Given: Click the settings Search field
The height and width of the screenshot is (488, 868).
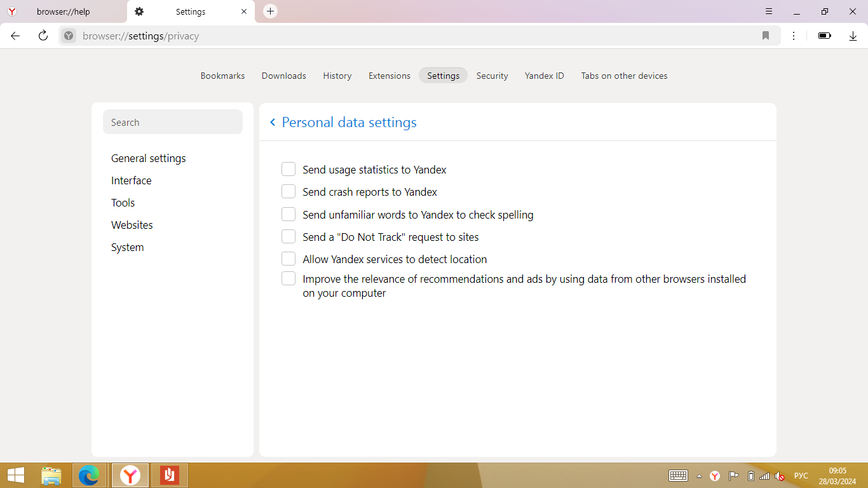Looking at the screenshot, I should 173,122.
